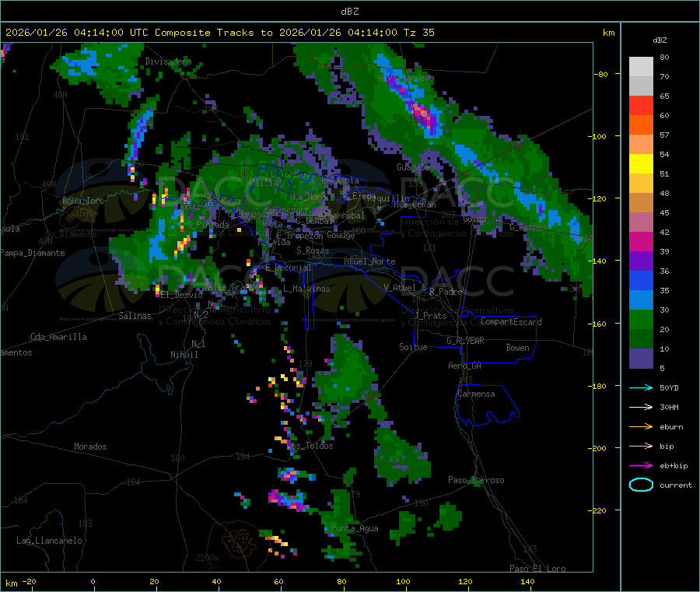The height and width of the screenshot is (592, 700).
Task: Select the light gray swatch between 80 and 70 dBZ
Action: point(641,67)
